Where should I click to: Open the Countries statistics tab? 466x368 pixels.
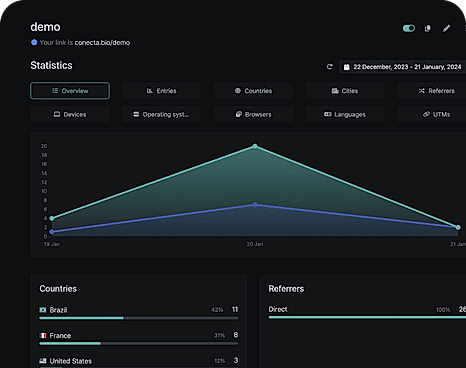click(253, 91)
